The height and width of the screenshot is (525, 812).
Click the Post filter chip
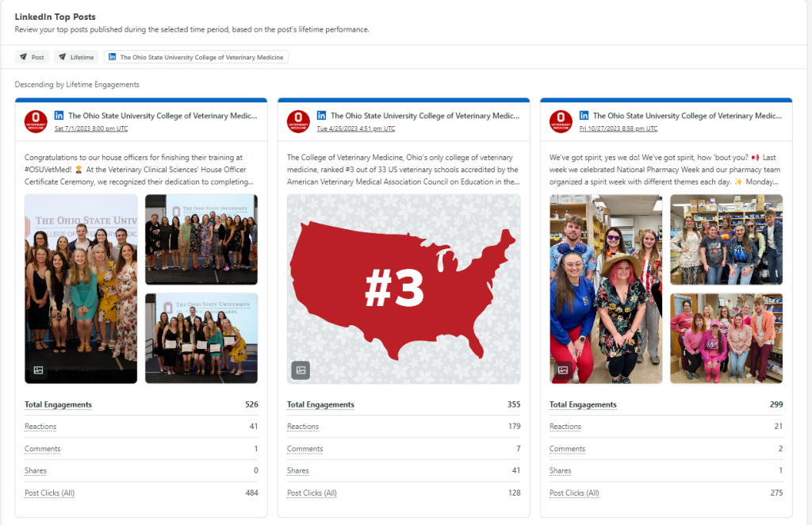pyautogui.click(x=32, y=57)
